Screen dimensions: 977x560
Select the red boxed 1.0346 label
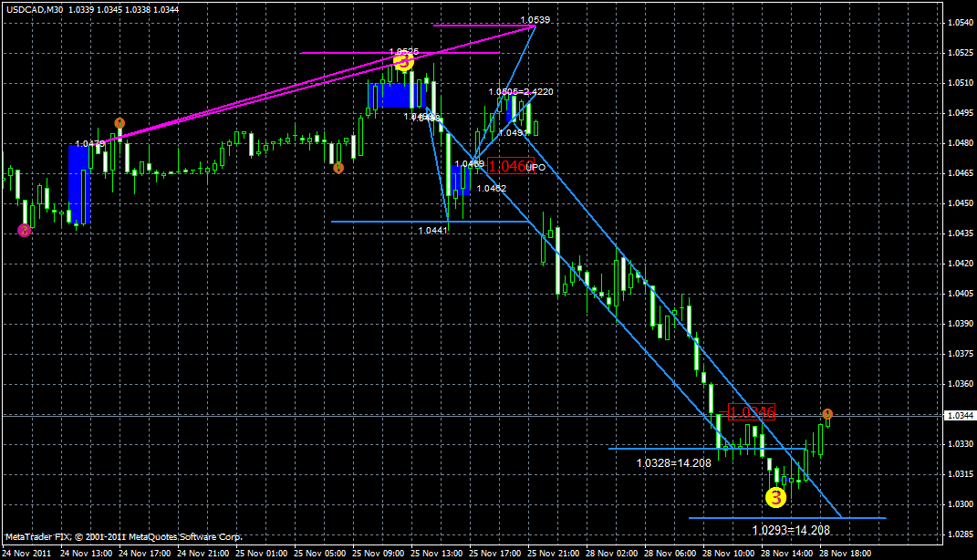pyautogui.click(x=752, y=412)
